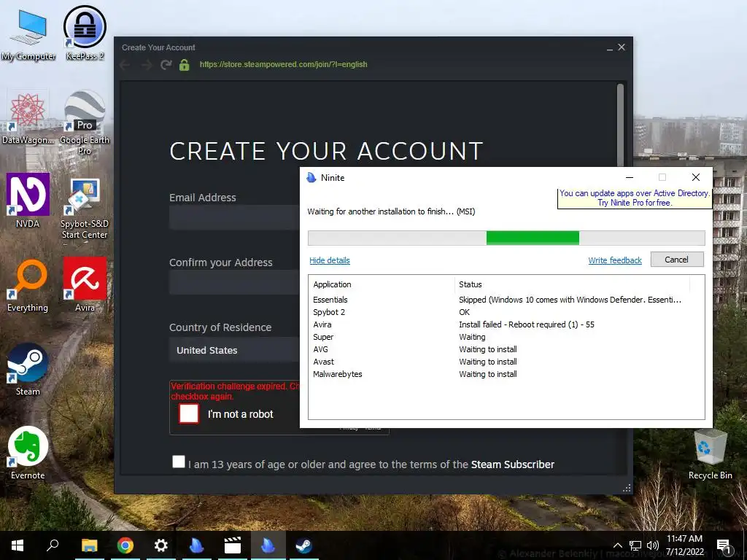Open taskbar search magnifier
The width and height of the screenshot is (747, 560).
pos(53,545)
